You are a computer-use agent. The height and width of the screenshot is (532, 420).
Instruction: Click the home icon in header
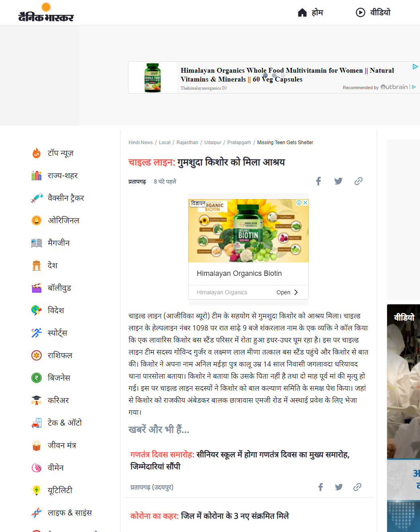point(302,13)
